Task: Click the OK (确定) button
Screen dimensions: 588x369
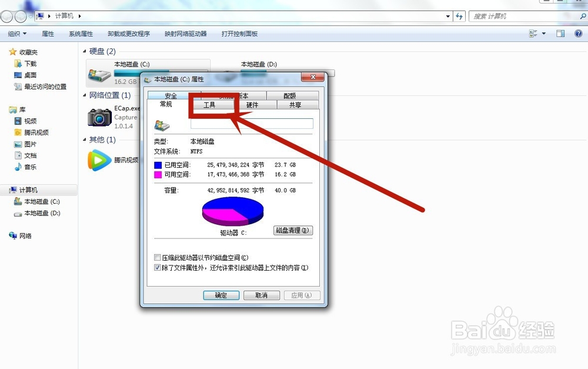Action: [x=221, y=295]
